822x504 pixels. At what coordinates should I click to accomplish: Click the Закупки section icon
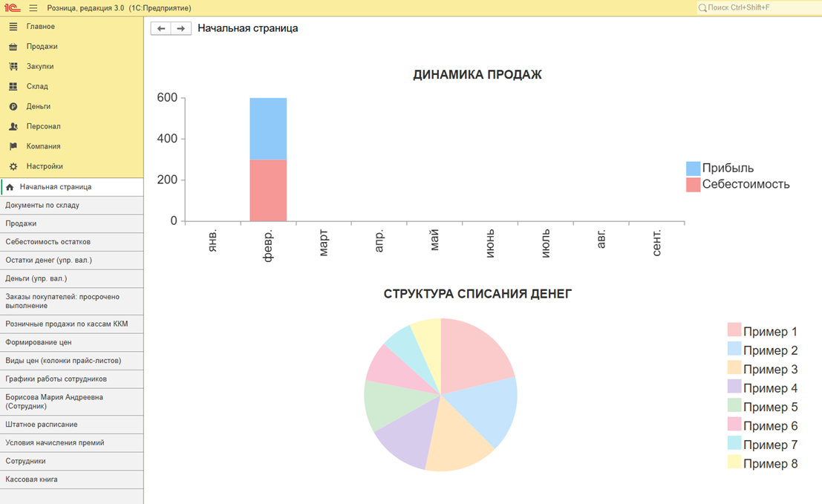(x=13, y=67)
